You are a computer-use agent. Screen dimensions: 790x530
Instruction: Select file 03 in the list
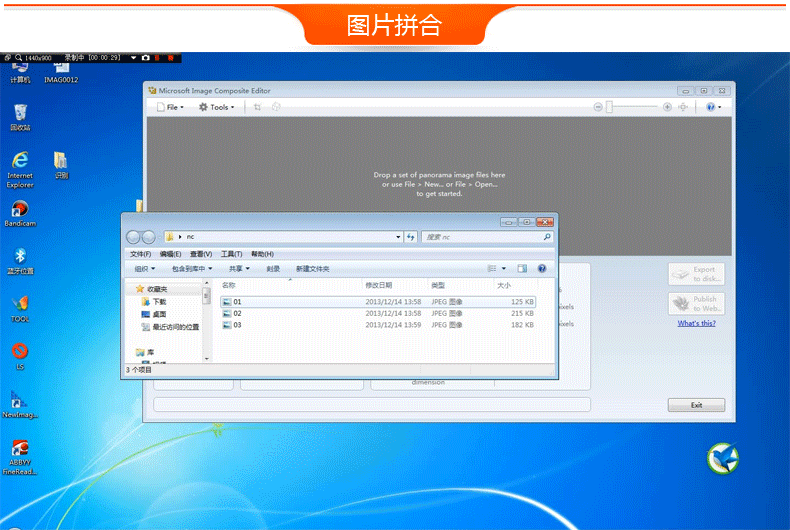click(x=378, y=325)
